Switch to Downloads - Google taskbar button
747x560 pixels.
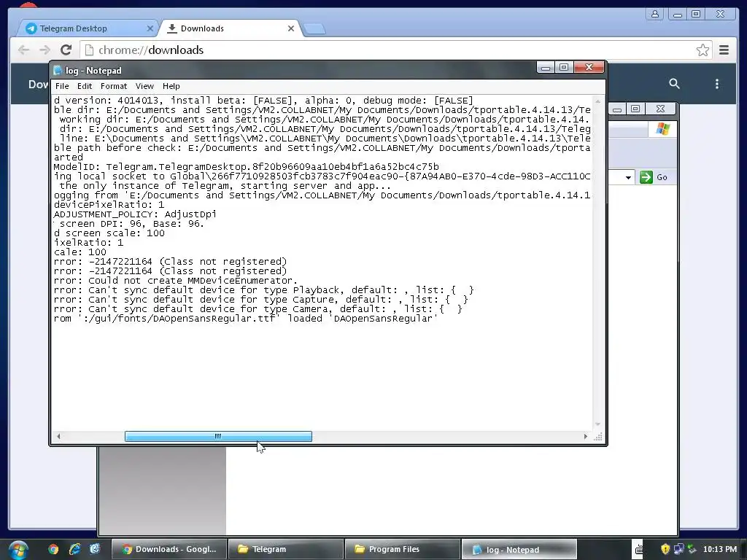pos(169,550)
